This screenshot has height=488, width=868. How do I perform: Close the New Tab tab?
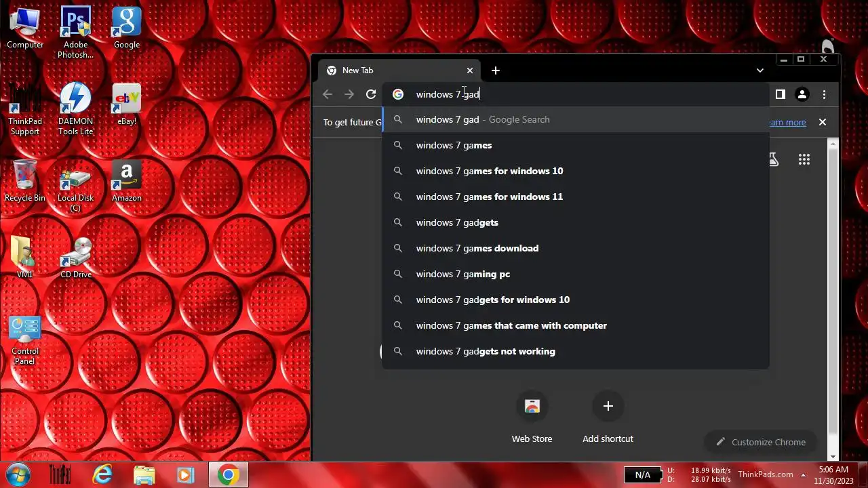click(x=470, y=70)
